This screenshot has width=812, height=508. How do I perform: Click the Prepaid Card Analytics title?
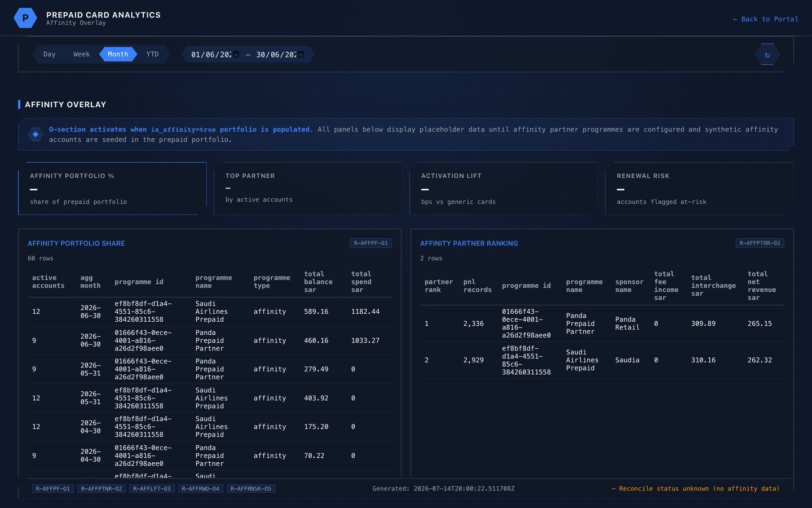(x=103, y=15)
